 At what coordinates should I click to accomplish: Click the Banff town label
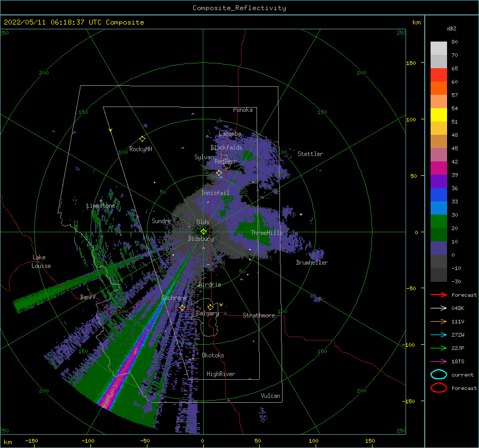pyautogui.click(x=88, y=297)
